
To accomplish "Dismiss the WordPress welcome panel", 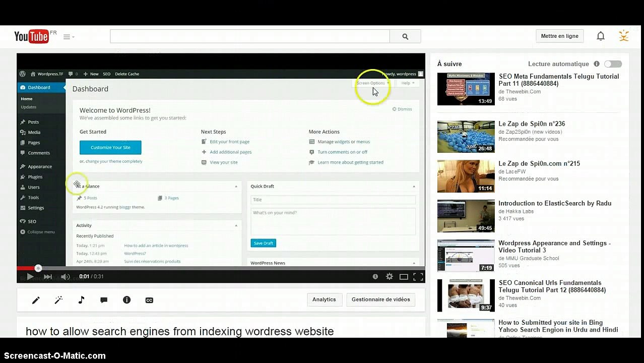I will click(x=402, y=109).
